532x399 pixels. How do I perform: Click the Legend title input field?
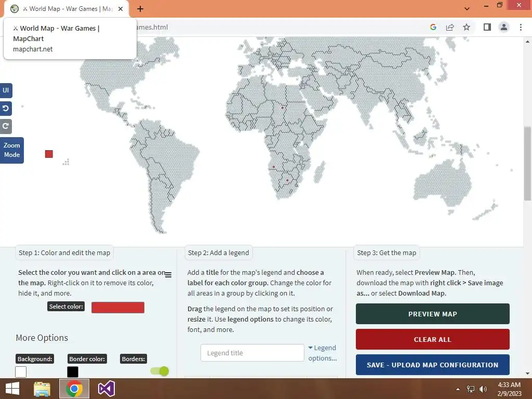pos(252,353)
